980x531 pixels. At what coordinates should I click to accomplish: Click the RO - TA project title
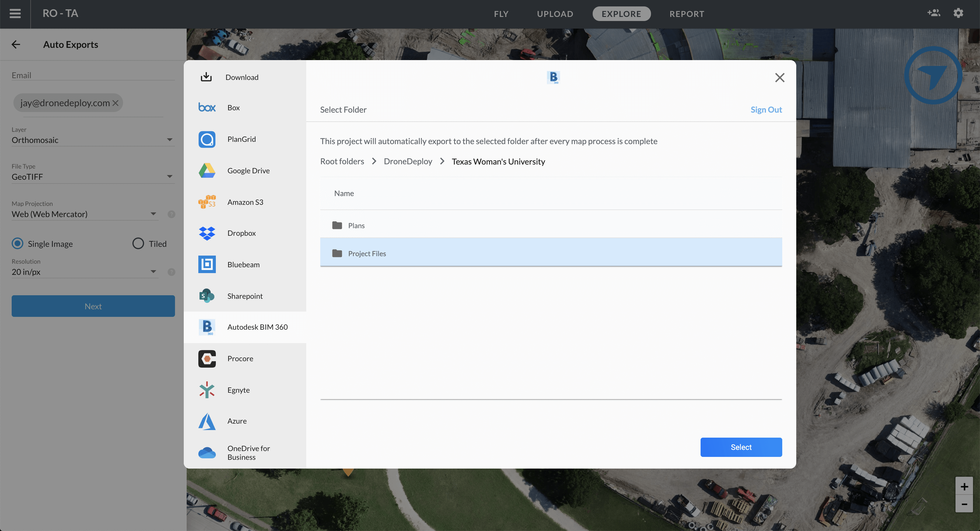tap(60, 13)
